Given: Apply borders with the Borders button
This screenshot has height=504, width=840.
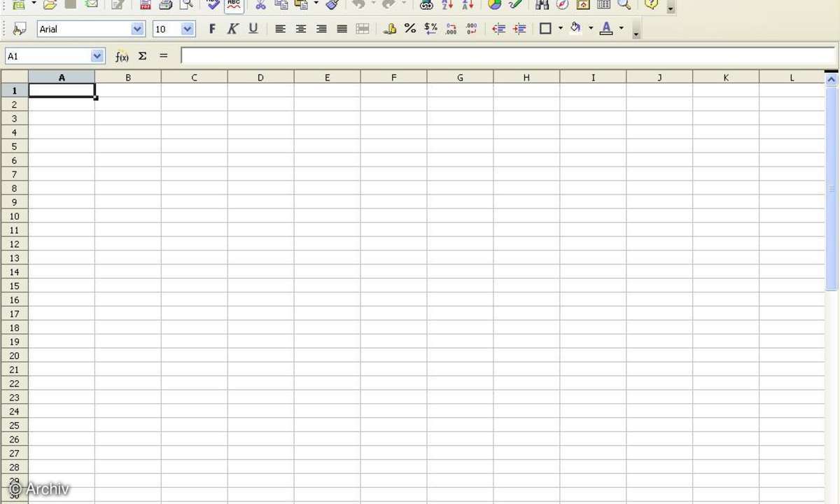Looking at the screenshot, I should pyautogui.click(x=545, y=29).
